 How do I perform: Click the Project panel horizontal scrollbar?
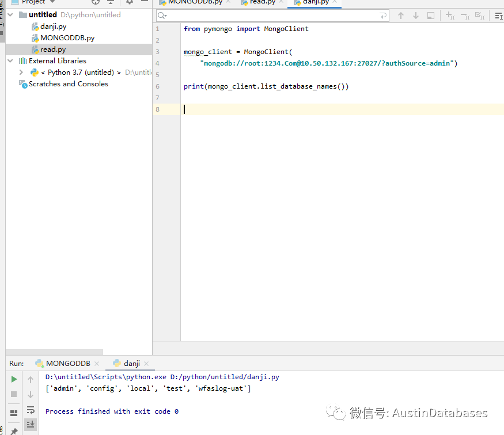[x=54, y=352]
